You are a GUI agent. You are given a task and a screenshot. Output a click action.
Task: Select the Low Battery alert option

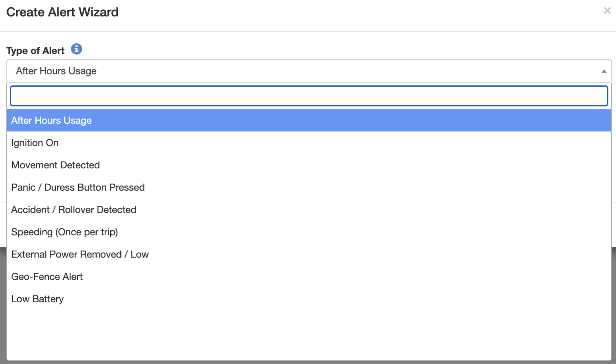pos(37,299)
